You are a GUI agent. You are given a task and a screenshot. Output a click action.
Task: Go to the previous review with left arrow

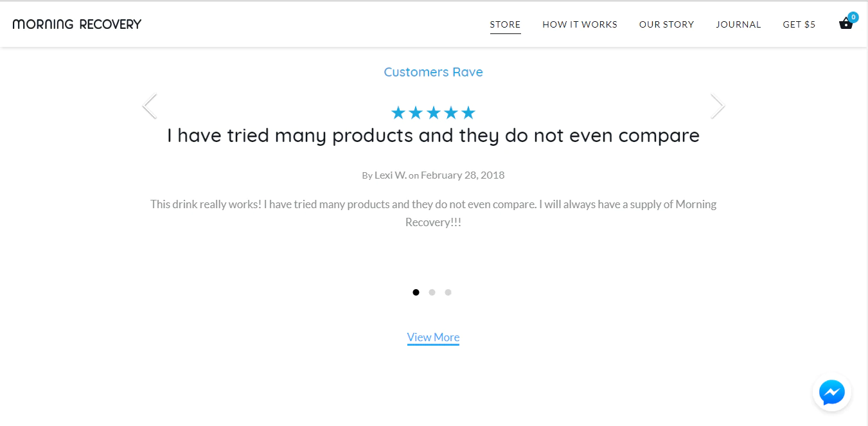coord(150,106)
